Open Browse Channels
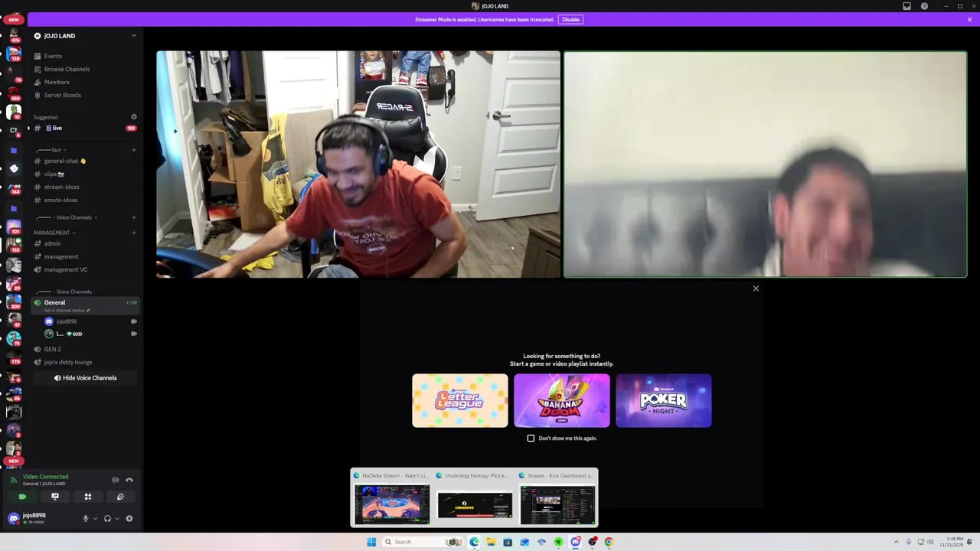980x551 pixels. click(84, 69)
